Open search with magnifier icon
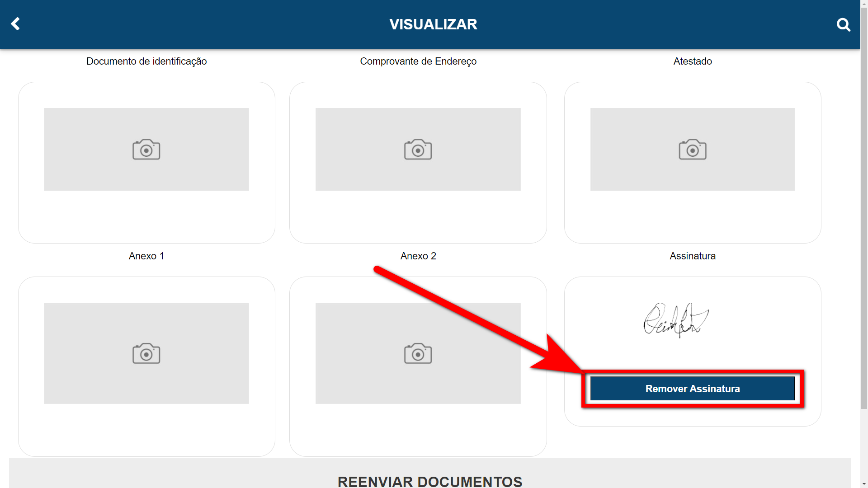Viewport: 868px width, 488px height. point(843,24)
